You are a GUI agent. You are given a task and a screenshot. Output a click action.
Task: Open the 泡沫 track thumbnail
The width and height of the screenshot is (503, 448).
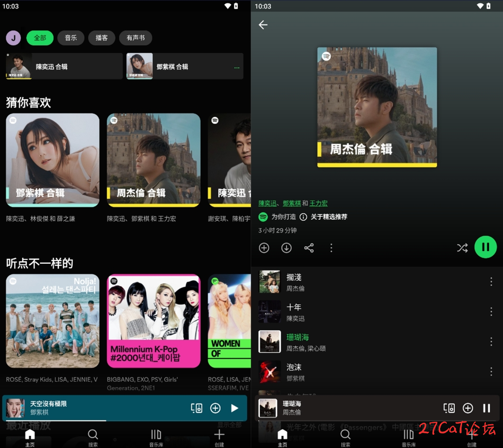click(269, 372)
